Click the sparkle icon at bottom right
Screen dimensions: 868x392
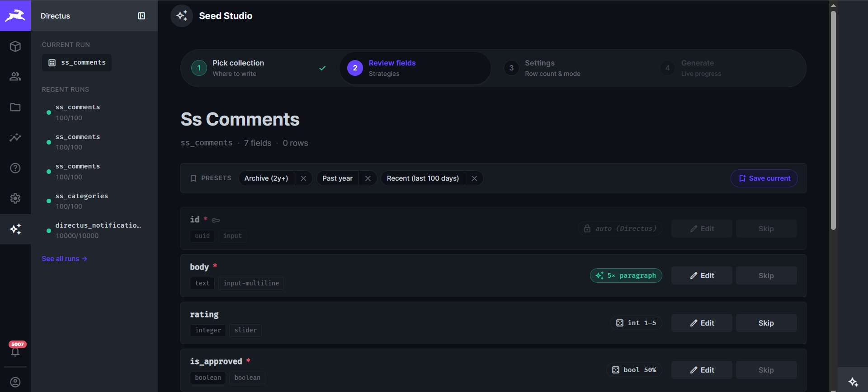pos(853,382)
